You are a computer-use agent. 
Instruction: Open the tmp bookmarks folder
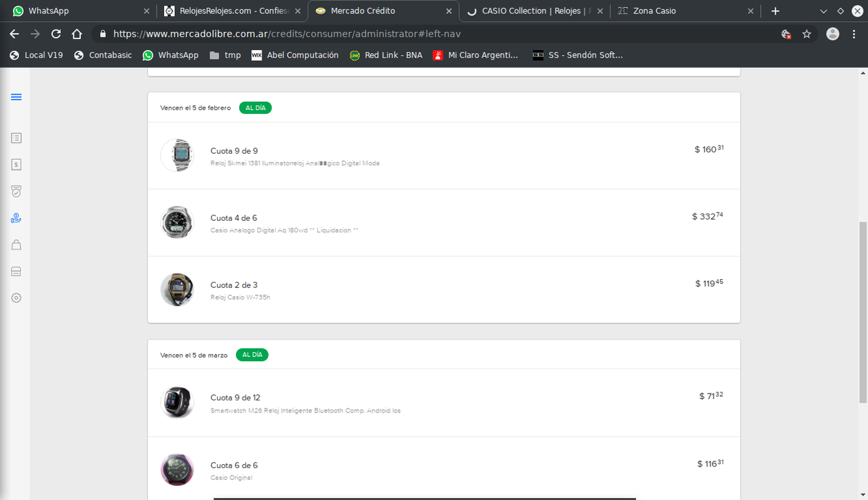pyautogui.click(x=225, y=55)
